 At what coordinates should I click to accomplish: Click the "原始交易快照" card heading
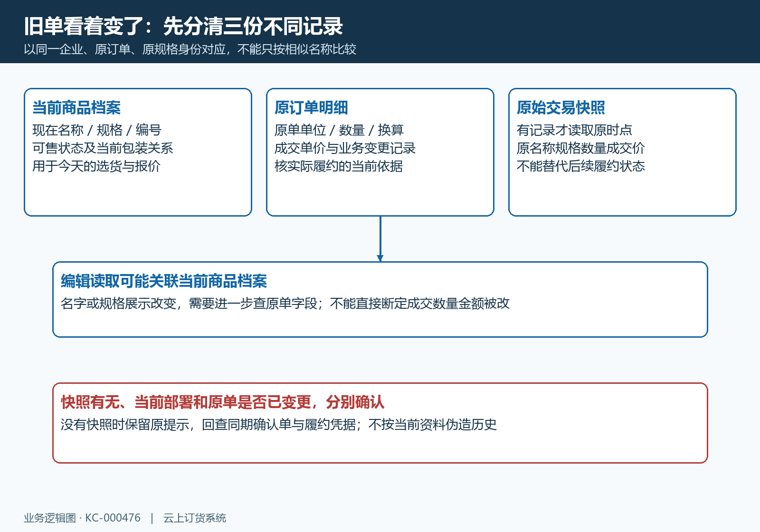561,108
